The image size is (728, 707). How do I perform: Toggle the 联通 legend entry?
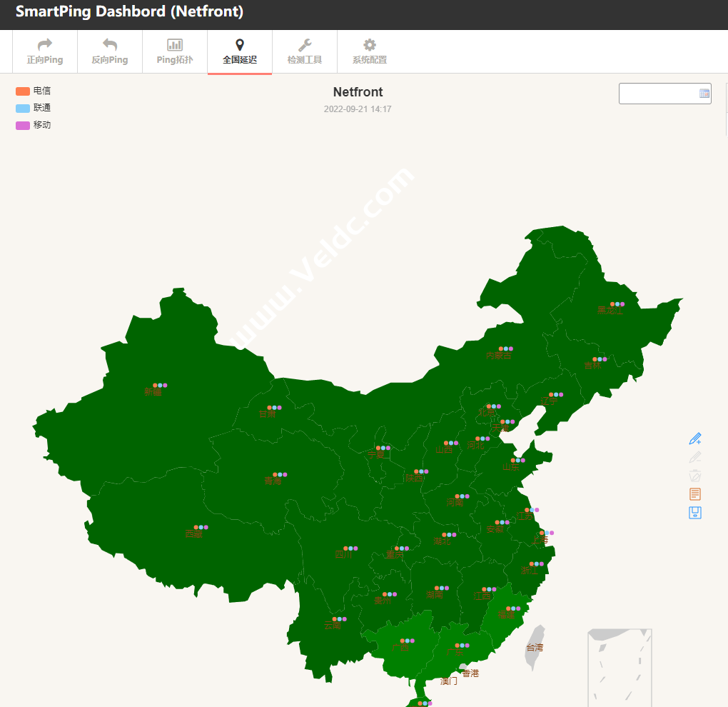(x=31, y=108)
